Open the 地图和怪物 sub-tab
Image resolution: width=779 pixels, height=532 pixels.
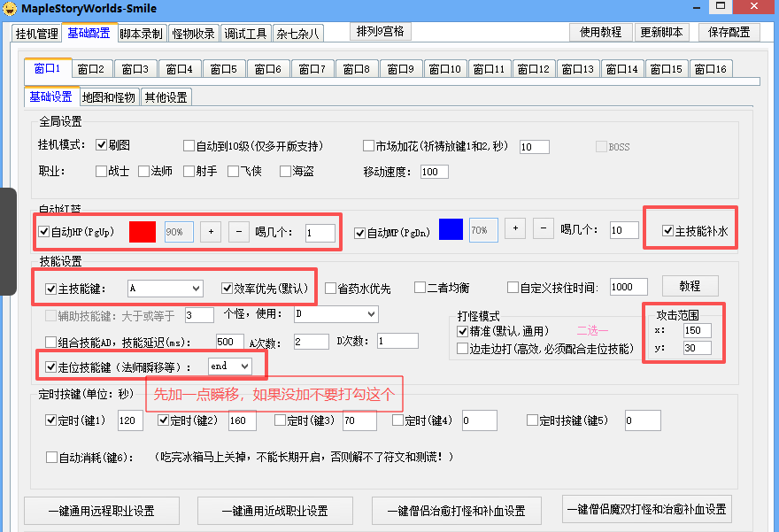(x=108, y=97)
